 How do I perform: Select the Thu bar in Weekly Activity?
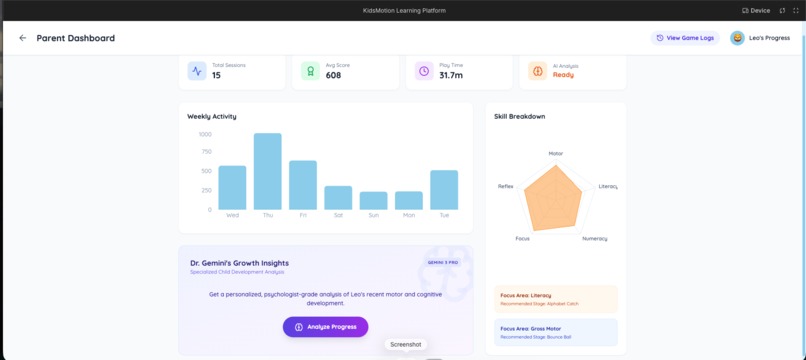coord(268,171)
